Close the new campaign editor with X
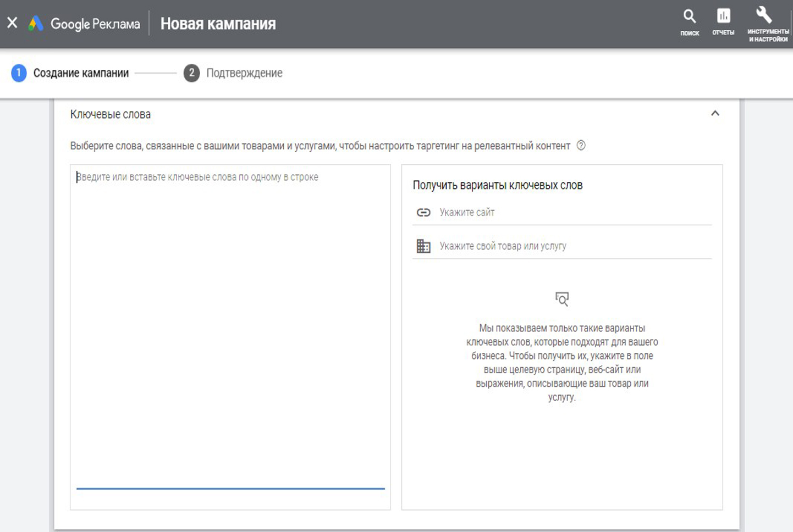The image size is (793, 532). [12, 23]
